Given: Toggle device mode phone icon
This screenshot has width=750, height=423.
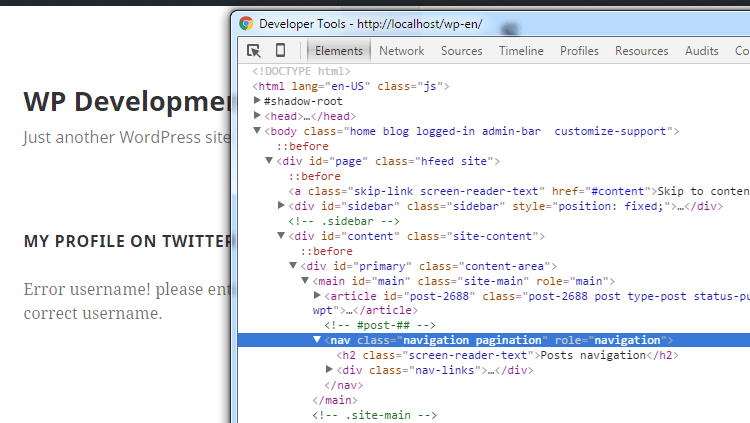Looking at the screenshot, I should pos(281,50).
